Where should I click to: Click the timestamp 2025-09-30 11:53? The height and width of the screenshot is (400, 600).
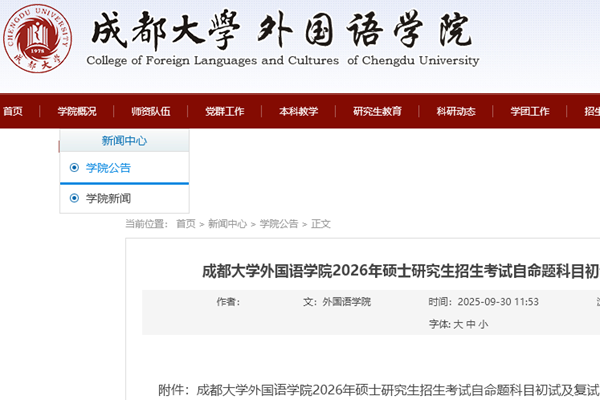[498, 302]
